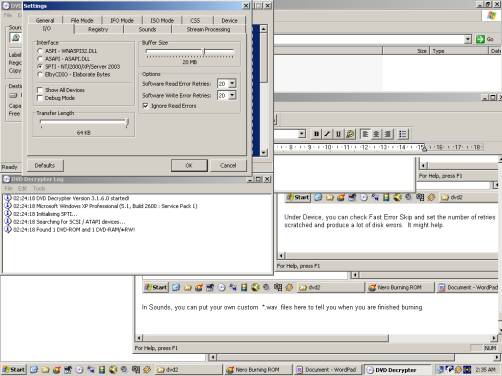The width and height of the screenshot is (502, 376).
Task: Click the Defaults button
Action: point(45,165)
